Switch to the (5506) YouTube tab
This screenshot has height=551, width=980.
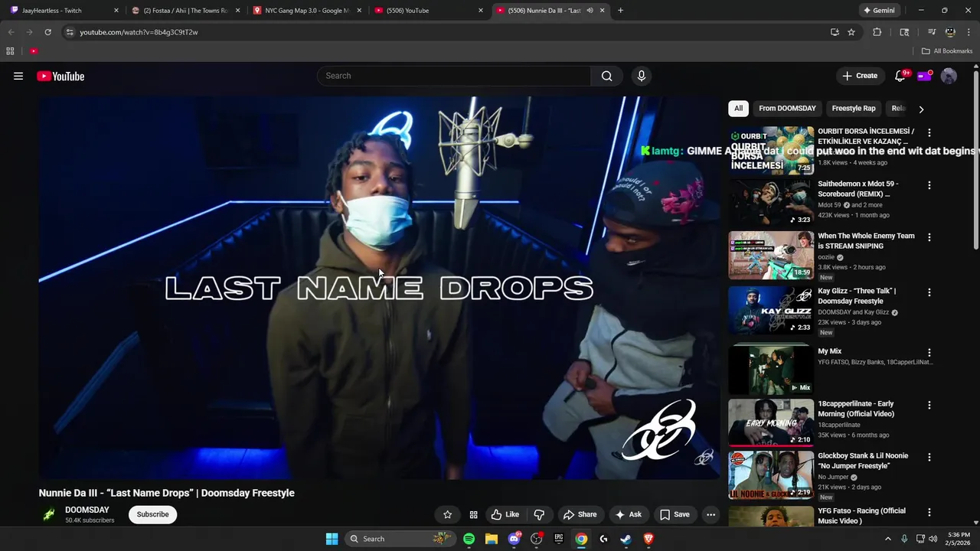pyautogui.click(x=429, y=11)
